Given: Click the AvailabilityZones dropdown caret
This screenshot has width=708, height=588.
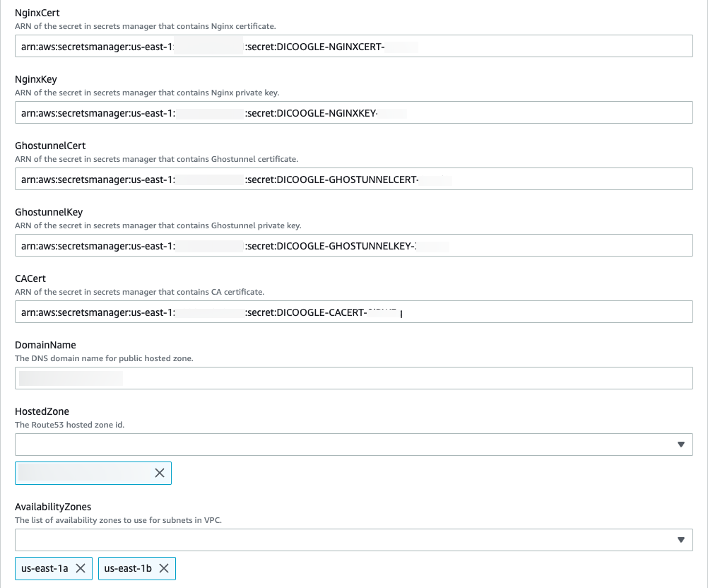Looking at the screenshot, I should [x=681, y=539].
